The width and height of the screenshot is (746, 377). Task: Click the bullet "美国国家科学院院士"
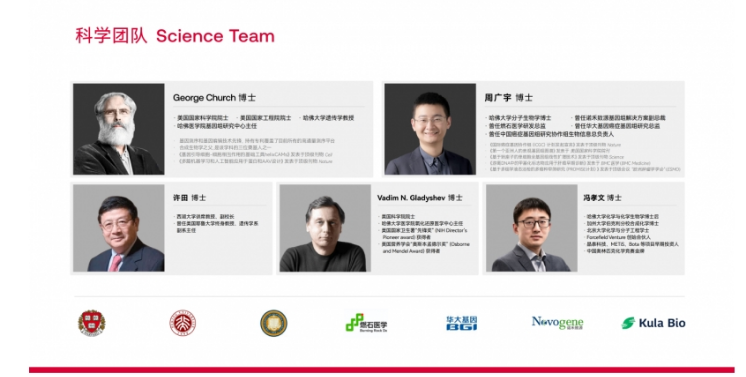pyautogui.click(x=203, y=118)
